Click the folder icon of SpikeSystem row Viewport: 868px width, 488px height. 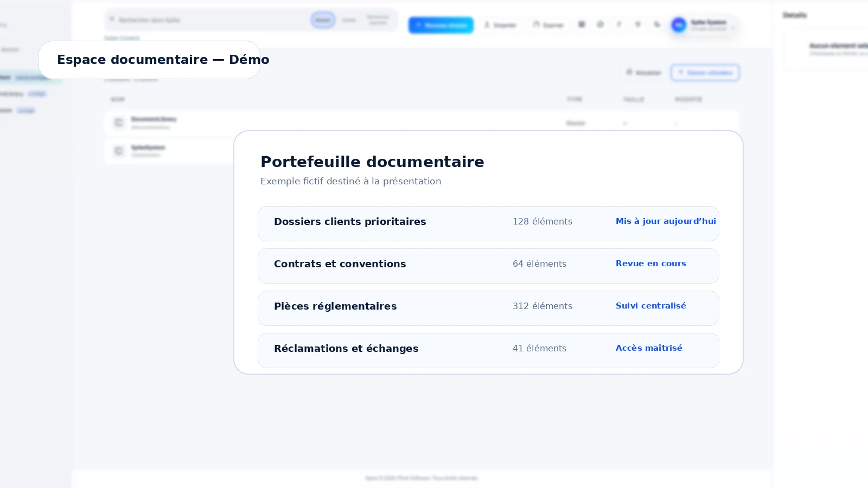tap(119, 151)
